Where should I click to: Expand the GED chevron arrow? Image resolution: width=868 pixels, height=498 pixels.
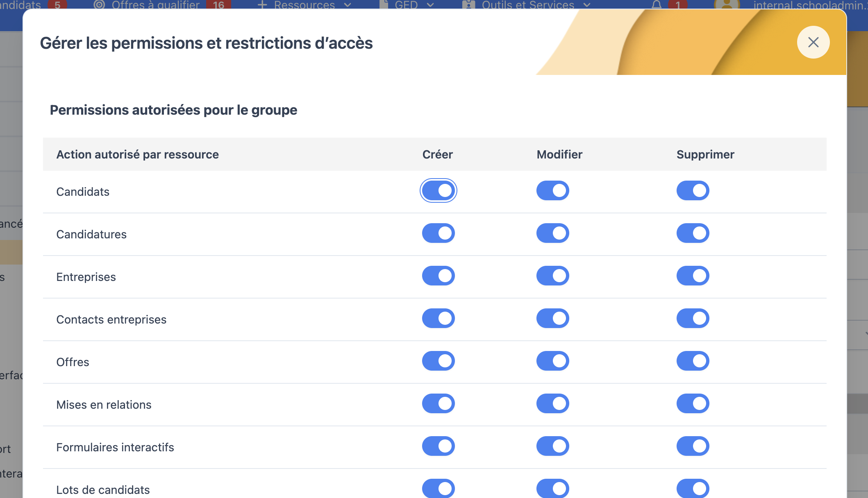430,5
